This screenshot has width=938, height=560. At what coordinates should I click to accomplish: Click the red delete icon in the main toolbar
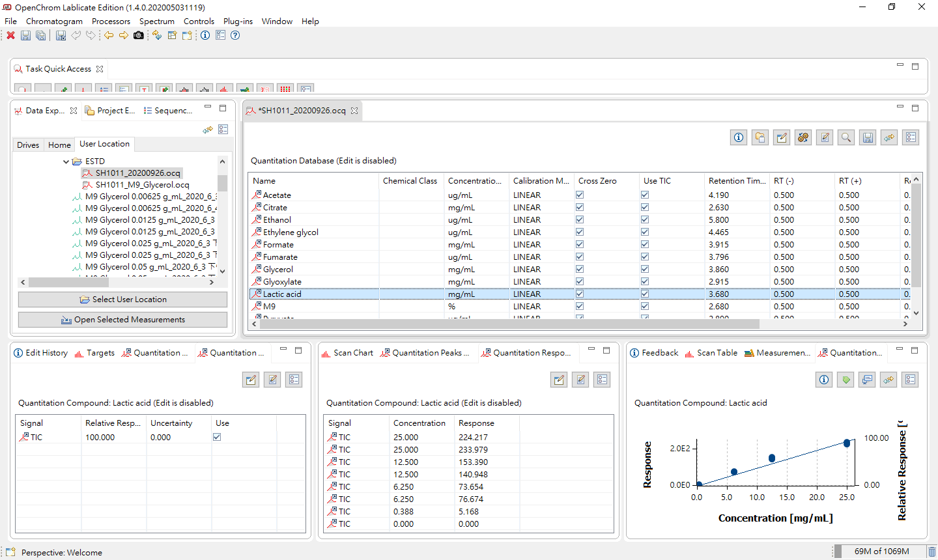point(10,35)
